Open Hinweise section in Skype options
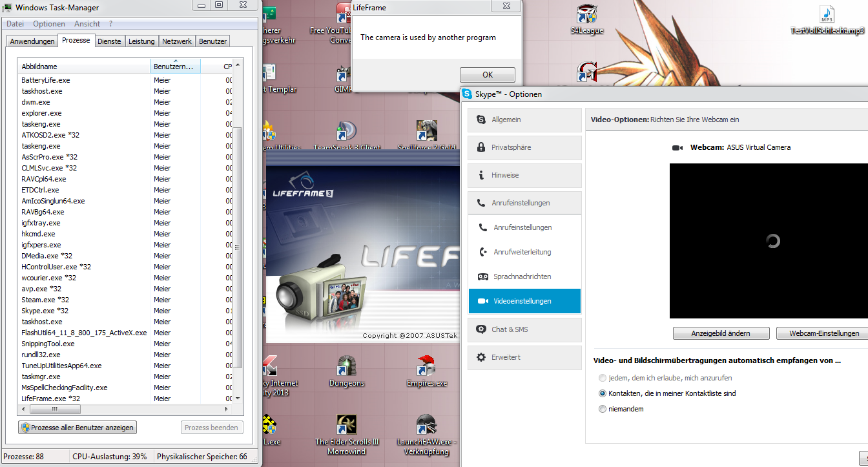 pos(524,175)
